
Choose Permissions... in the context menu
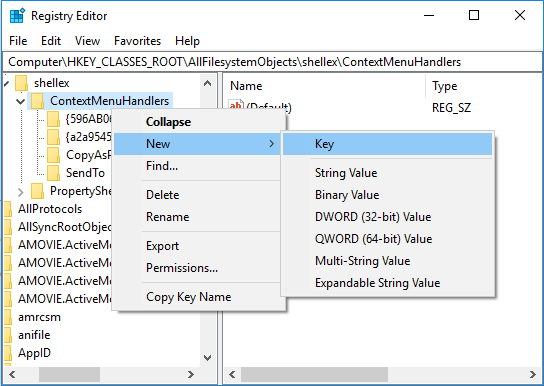click(x=196, y=268)
